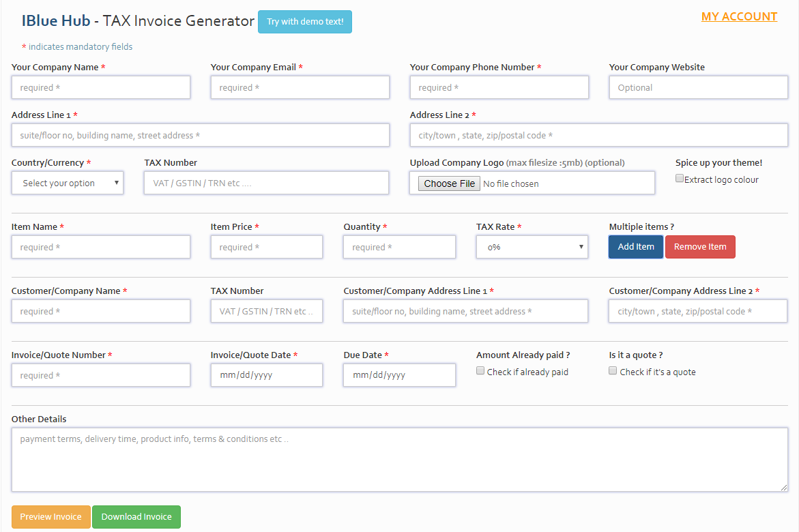Viewport: 799px width, 532px height.
Task: Open the MY ACCOUNT link
Action: tap(739, 17)
